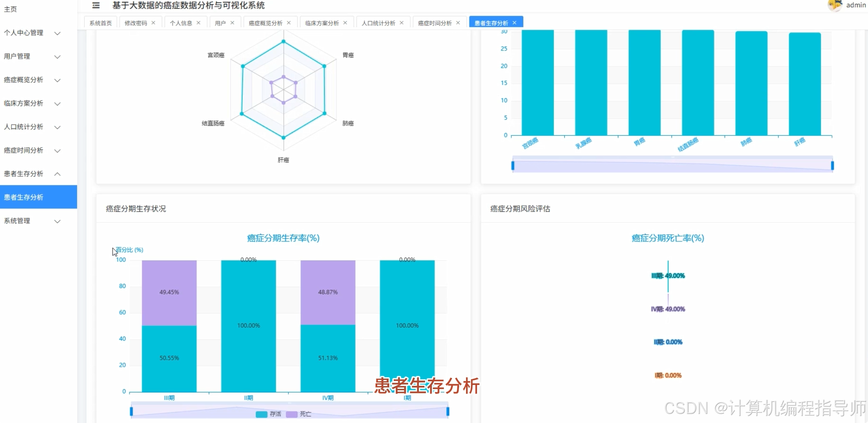
Task: Close the 用户 tab
Action: pos(232,23)
